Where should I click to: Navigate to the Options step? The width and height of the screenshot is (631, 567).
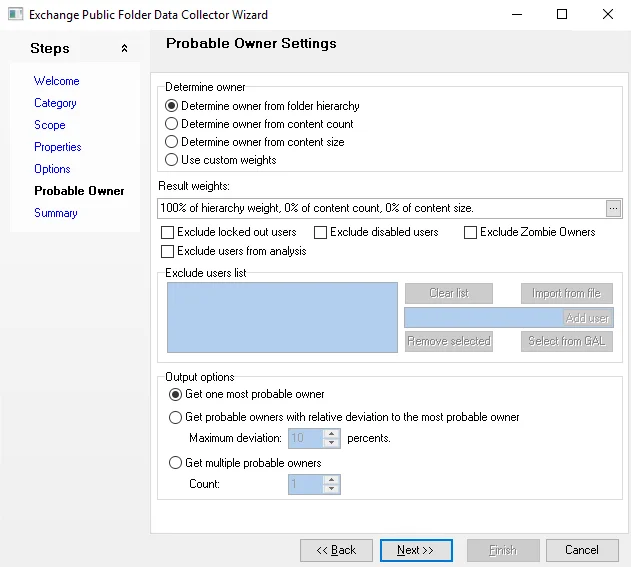point(52,169)
